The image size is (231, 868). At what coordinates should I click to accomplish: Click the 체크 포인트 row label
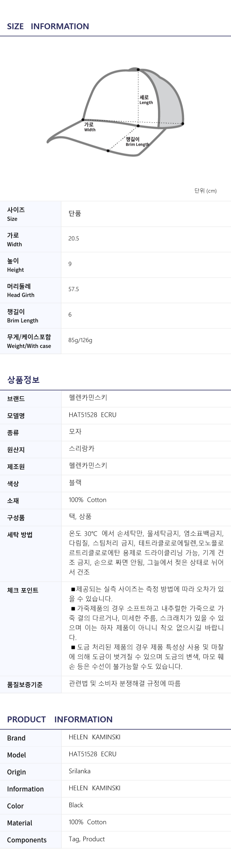click(x=23, y=590)
